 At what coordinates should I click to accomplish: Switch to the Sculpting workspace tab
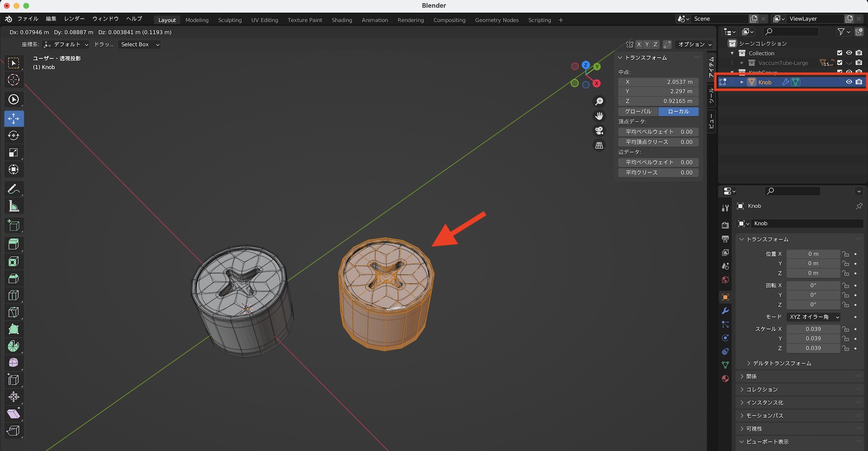[230, 20]
